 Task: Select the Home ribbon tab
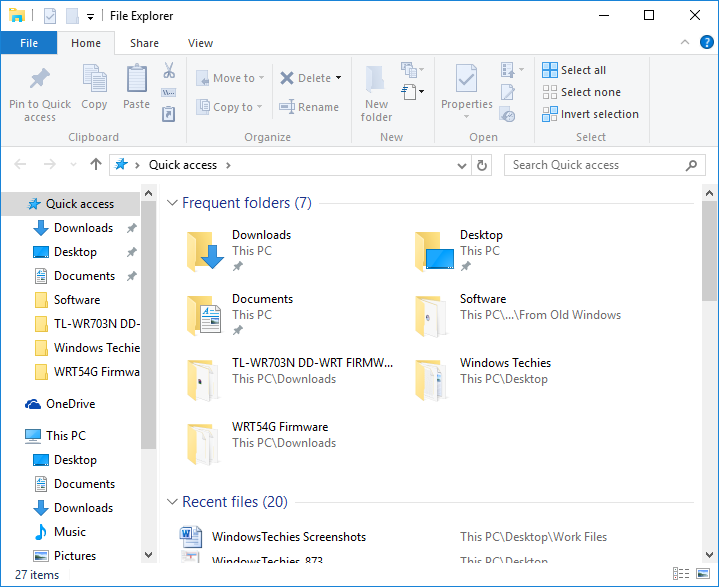click(x=86, y=43)
